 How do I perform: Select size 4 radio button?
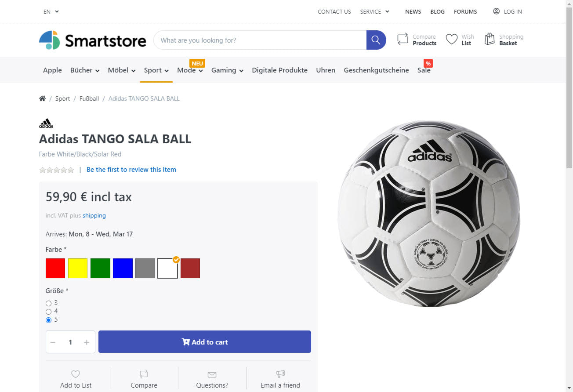point(49,312)
